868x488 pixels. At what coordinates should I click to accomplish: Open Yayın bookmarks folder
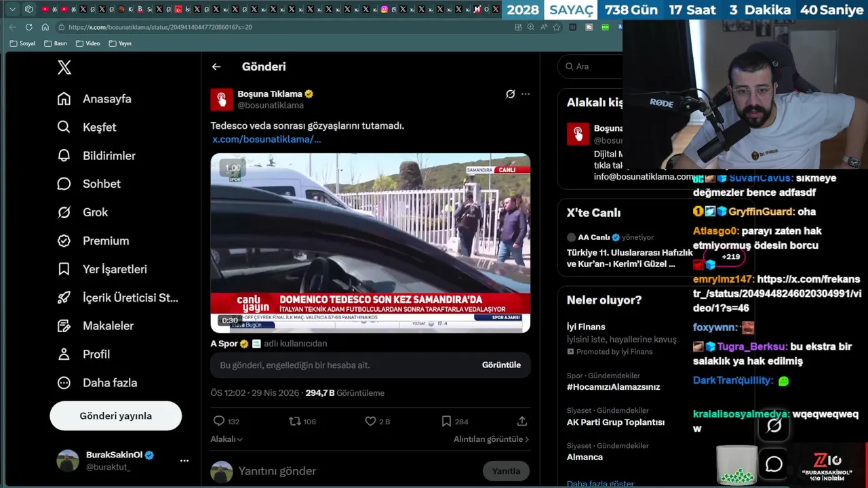120,43
